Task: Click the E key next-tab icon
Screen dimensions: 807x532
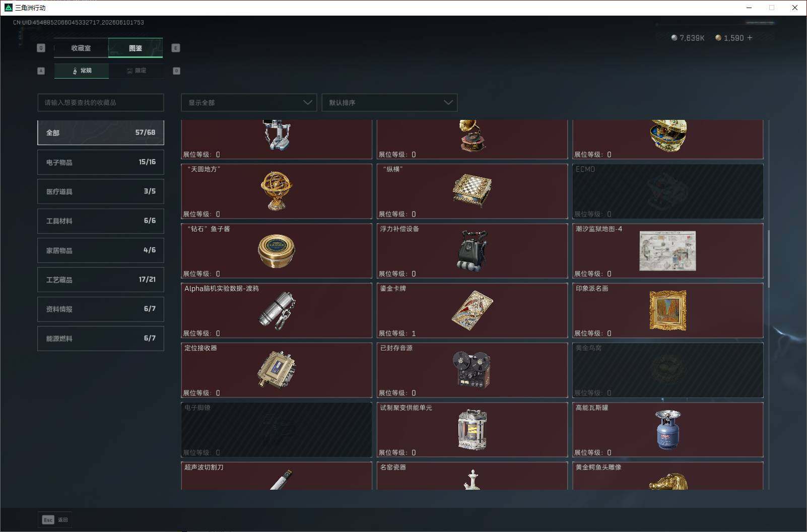Action: (176, 48)
